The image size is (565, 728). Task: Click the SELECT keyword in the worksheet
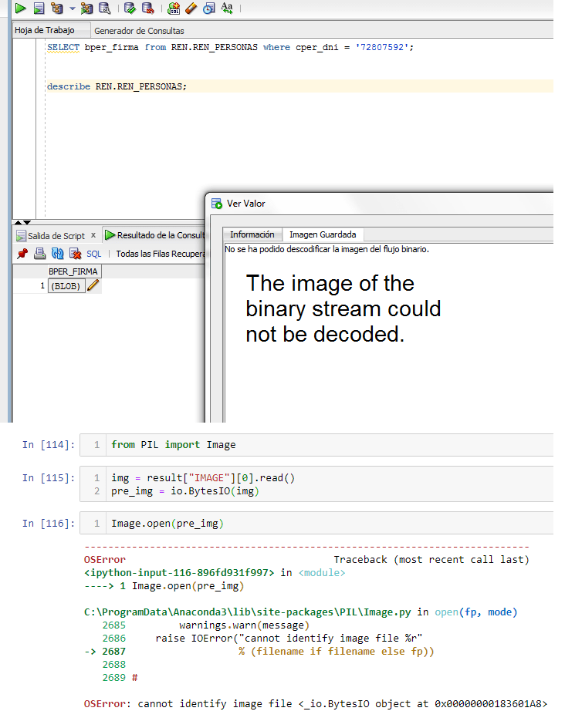pyautogui.click(x=63, y=47)
